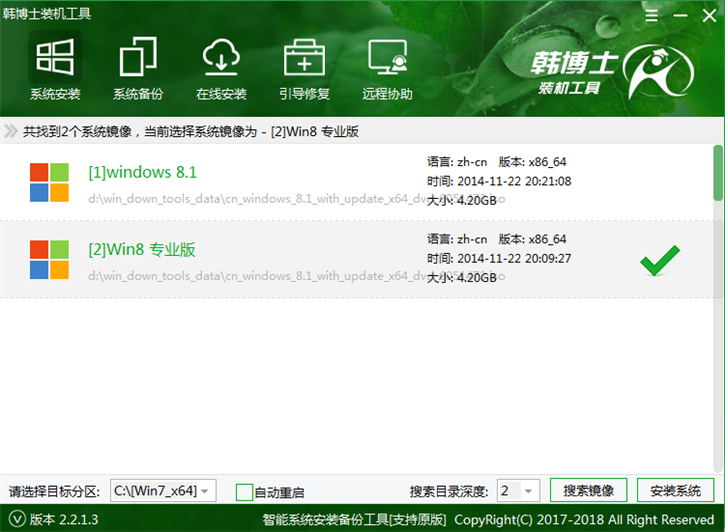The image size is (725, 532).
Task: Open the 系统安装 (System Install) section
Action: pos(55,70)
